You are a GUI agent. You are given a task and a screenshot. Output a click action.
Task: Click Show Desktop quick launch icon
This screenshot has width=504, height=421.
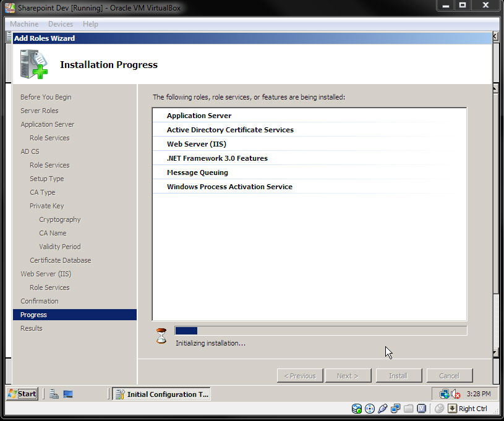point(68,394)
